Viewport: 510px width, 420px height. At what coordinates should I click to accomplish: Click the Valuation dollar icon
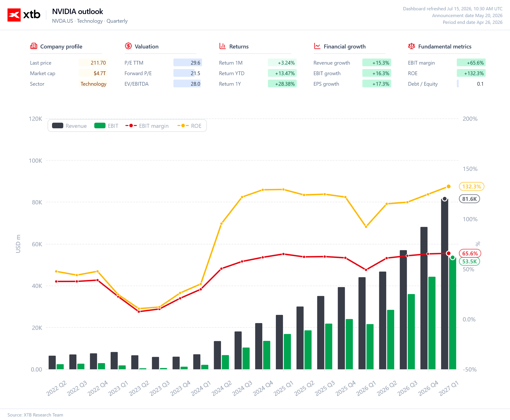(x=128, y=46)
